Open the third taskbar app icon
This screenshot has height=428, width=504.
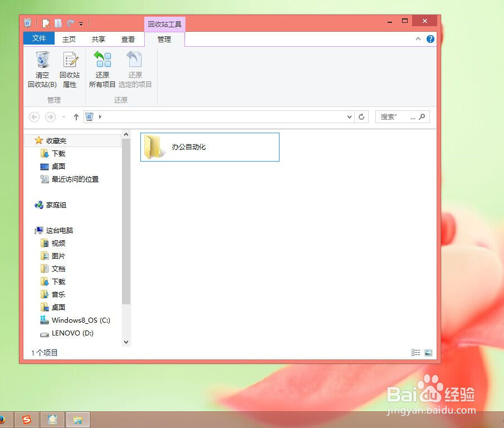click(x=52, y=419)
